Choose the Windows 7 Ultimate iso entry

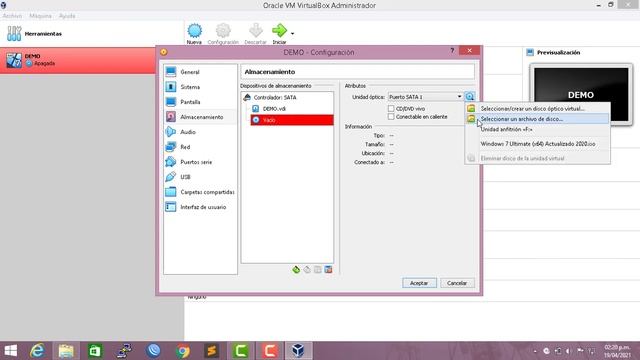pos(537,144)
